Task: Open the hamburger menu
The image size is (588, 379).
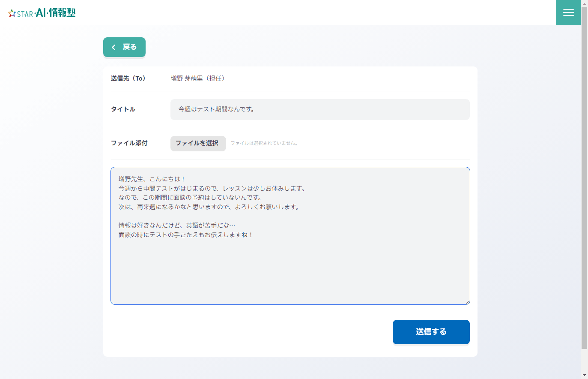Action: click(x=568, y=12)
